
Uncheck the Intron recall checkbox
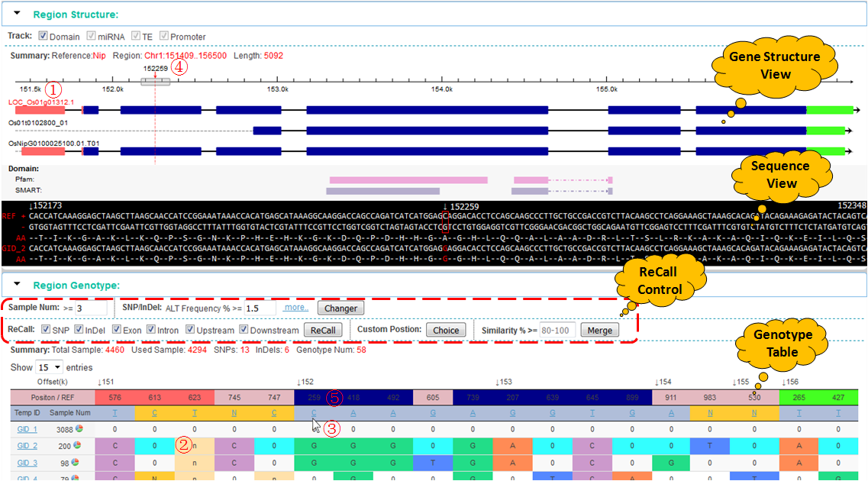pos(150,329)
